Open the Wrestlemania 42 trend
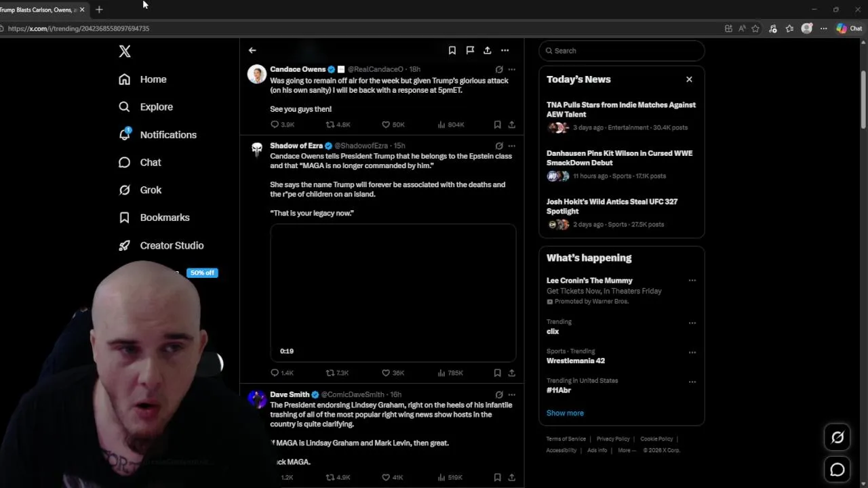The image size is (868, 488). click(x=576, y=361)
